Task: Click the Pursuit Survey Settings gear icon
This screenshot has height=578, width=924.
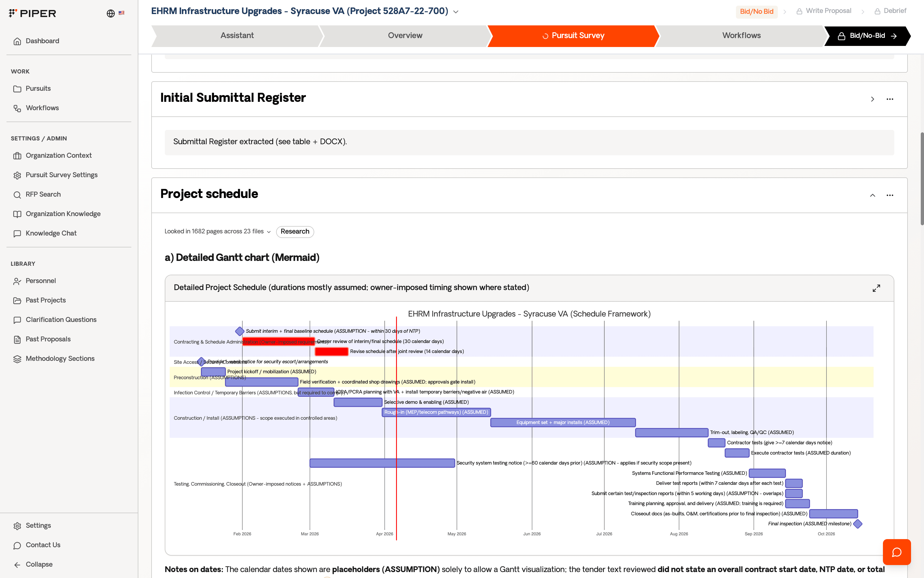Action: [x=17, y=175]
